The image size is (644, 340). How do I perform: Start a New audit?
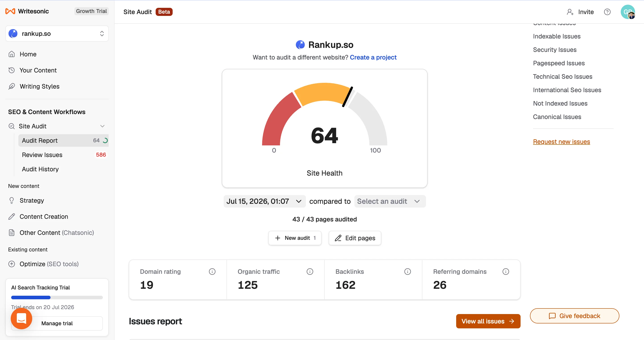click(x=295, y=238)
